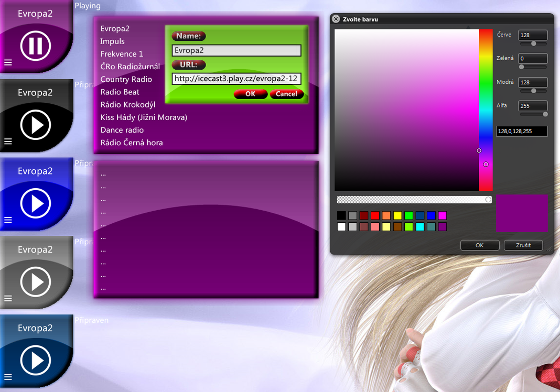This screenshot has height=392, width=560.
Task: Pick the black swatch
Action: (341, 215)
